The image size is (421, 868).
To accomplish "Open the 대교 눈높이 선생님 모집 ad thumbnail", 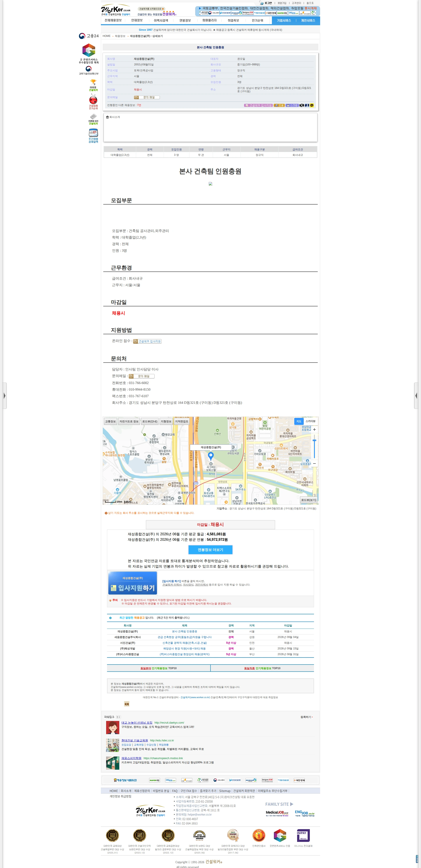I will [x=113, y=728].
